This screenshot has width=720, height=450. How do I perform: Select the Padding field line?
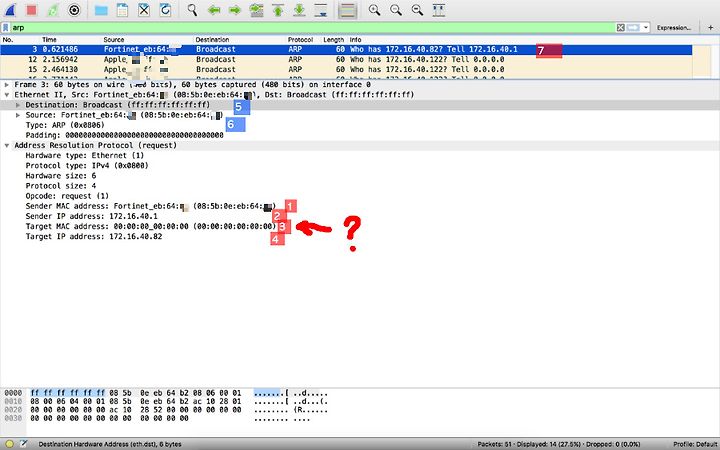point(124,135)
